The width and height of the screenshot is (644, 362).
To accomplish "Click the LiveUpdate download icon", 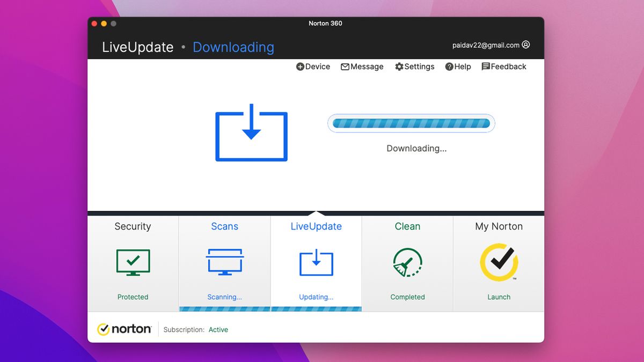I will [x=316, y=262].
